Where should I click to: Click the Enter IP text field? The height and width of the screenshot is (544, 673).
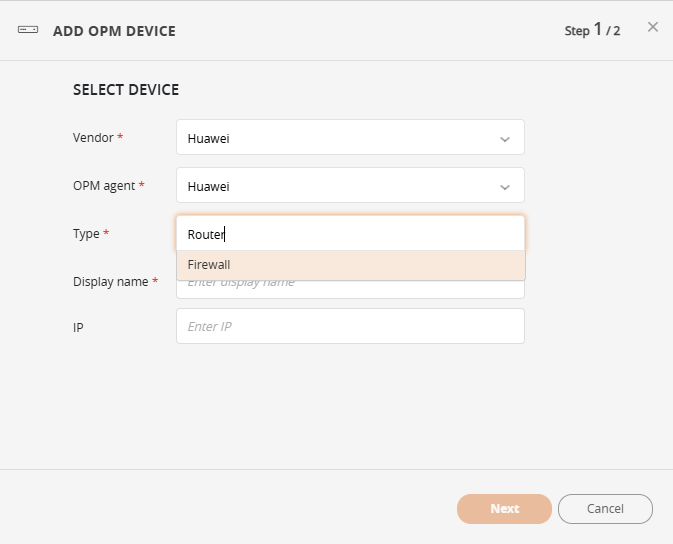tap(350, 326)
